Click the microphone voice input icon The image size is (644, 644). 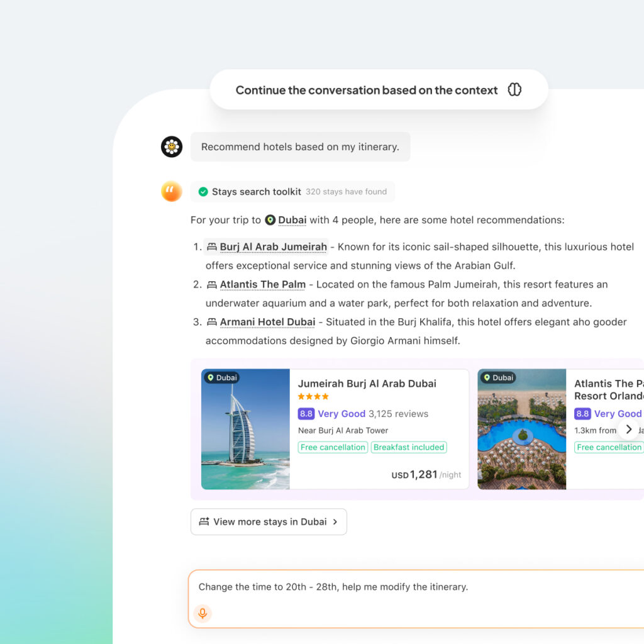coord(202,613)
